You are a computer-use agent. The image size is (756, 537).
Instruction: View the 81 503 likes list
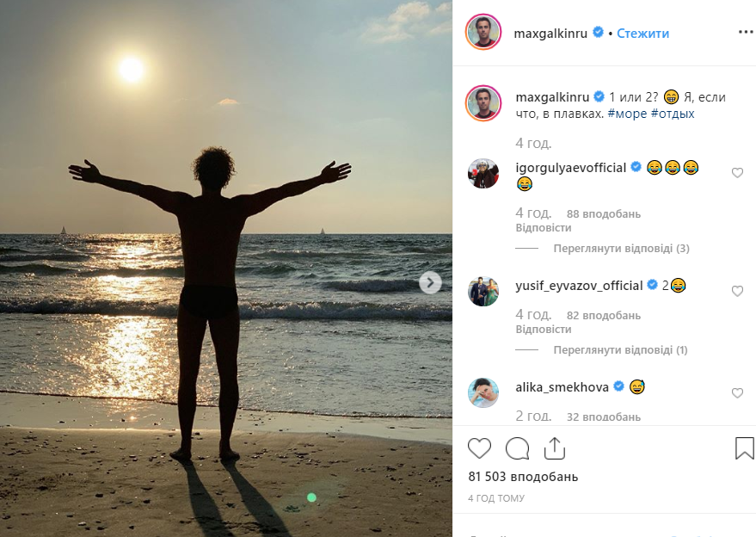point(523,477)
